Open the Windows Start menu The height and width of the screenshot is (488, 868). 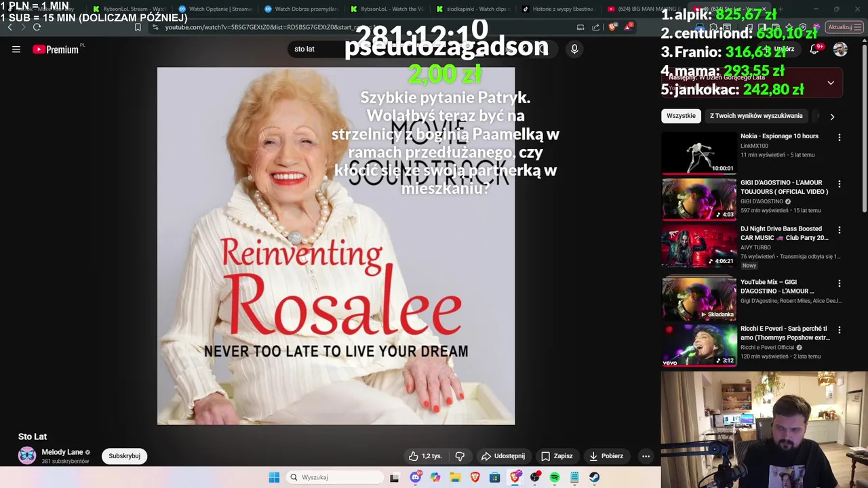[274, 477]
